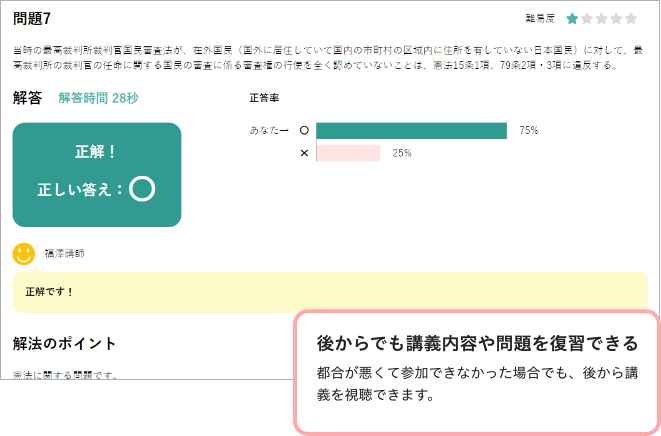The width and height of the screenshot is (661, 436).
Task: Click the 解法のポイント section heading
Action: pos(64,344)
